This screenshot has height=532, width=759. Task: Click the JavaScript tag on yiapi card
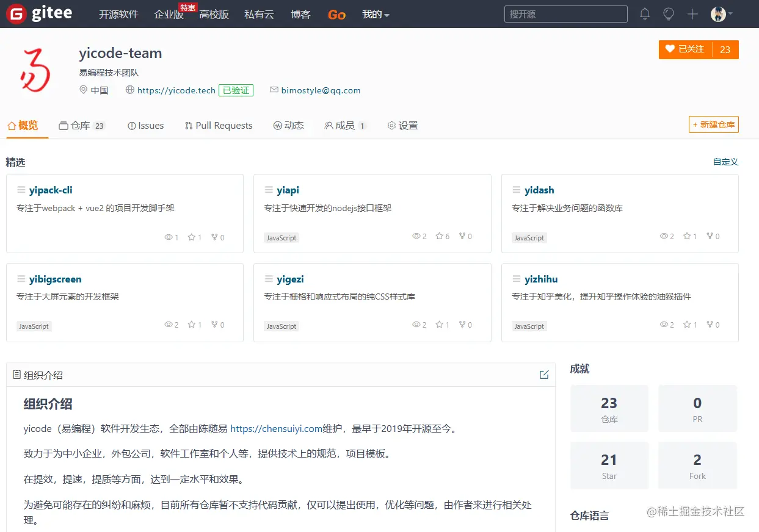coord(281,238)
